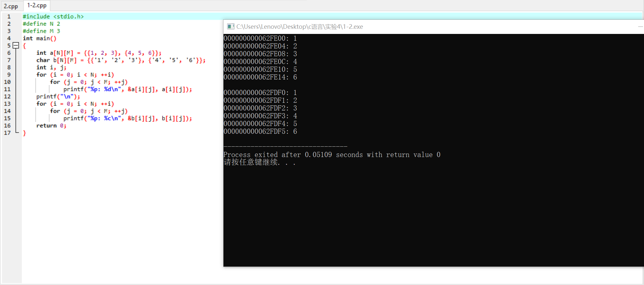Click the 'int a[N][M]' declaration line
This screenshot has width=644, height=285.
pyautogui.click(x=99, y=53)
